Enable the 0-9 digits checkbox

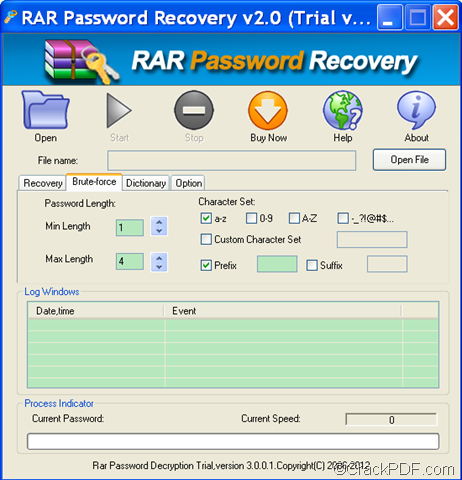pos(251,218)
